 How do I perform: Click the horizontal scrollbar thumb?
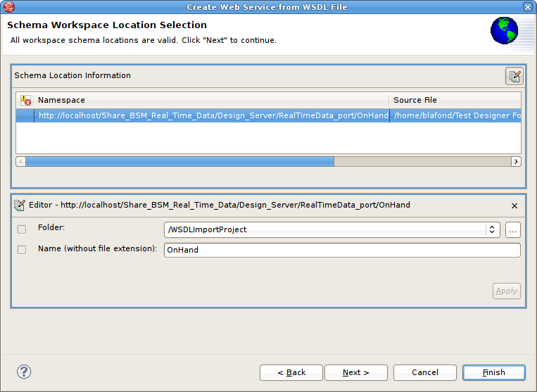pos(179,162)
